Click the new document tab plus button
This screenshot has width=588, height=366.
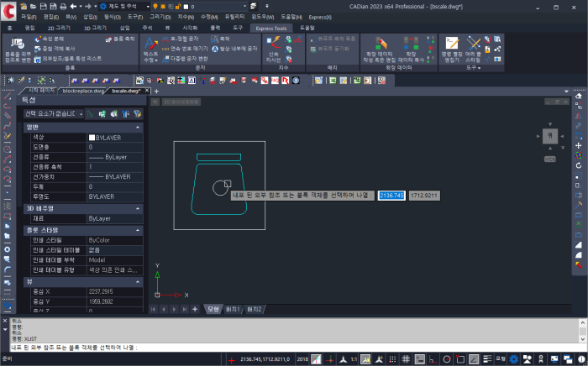point(156,91)
